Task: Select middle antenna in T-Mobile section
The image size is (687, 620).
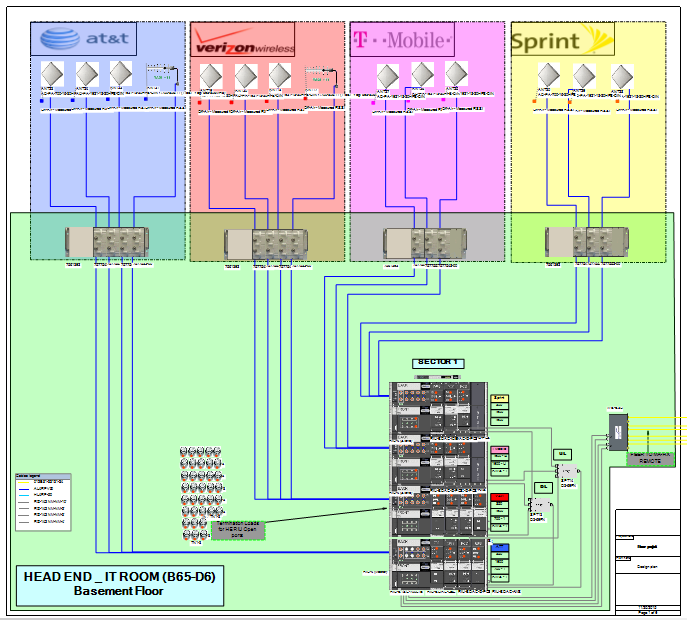Action: coord(422,74)
